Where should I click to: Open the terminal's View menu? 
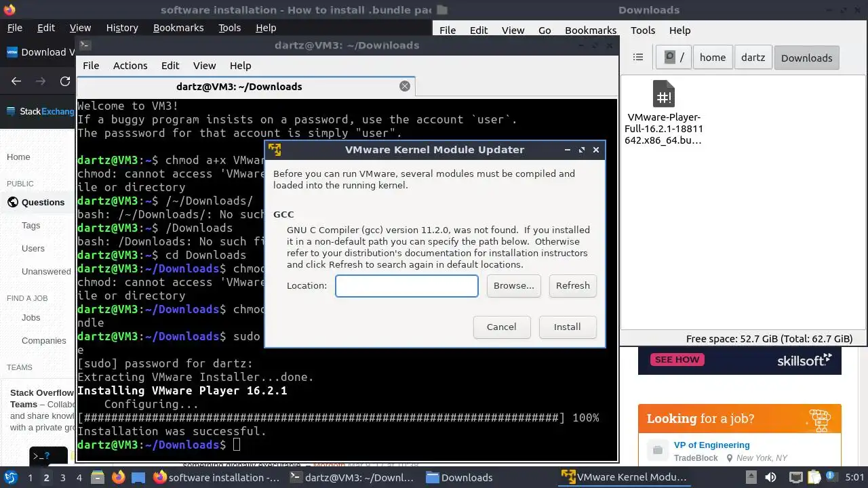click(x=204, y=66)
